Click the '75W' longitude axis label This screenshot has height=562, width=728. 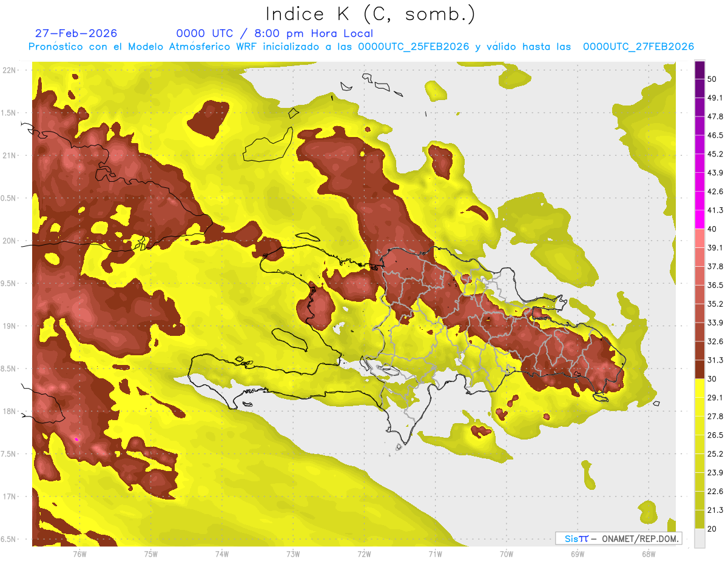[150, 554]
